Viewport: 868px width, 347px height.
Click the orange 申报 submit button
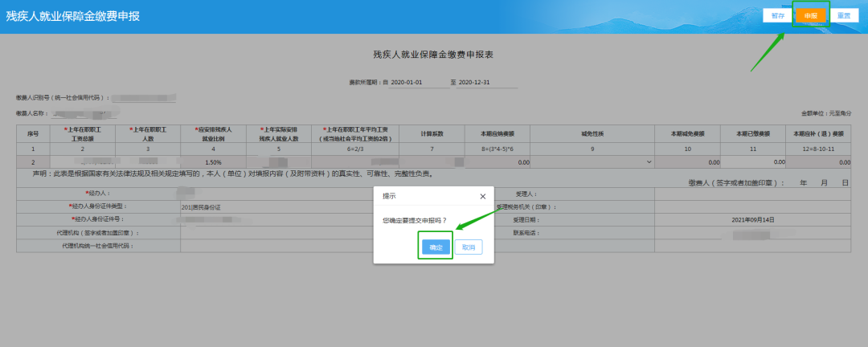pyautogui.click(x=811, y=15)
